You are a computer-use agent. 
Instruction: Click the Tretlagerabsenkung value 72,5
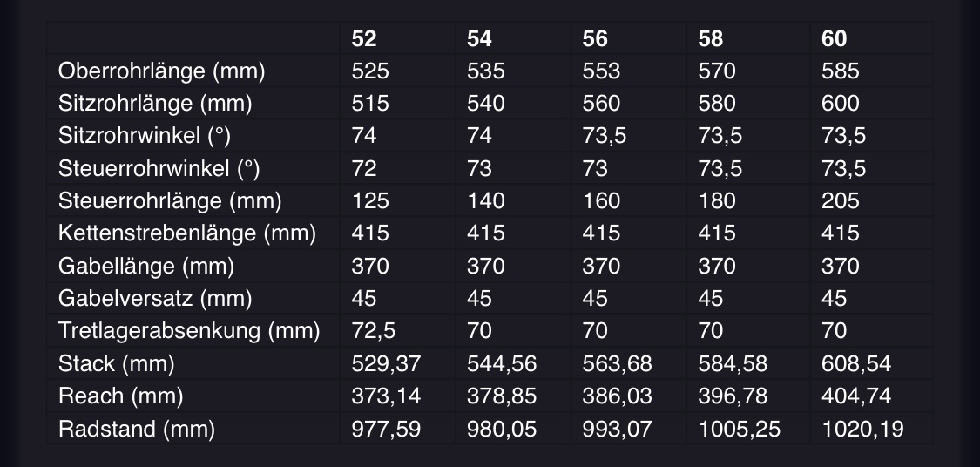tap(373, 331)
